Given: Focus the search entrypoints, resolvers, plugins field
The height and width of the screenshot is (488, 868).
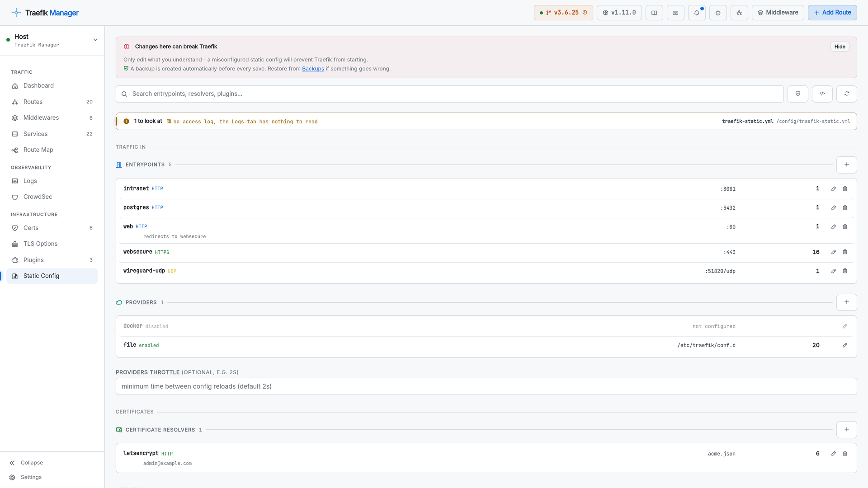Looking at the screenshot, I should 449,94.
